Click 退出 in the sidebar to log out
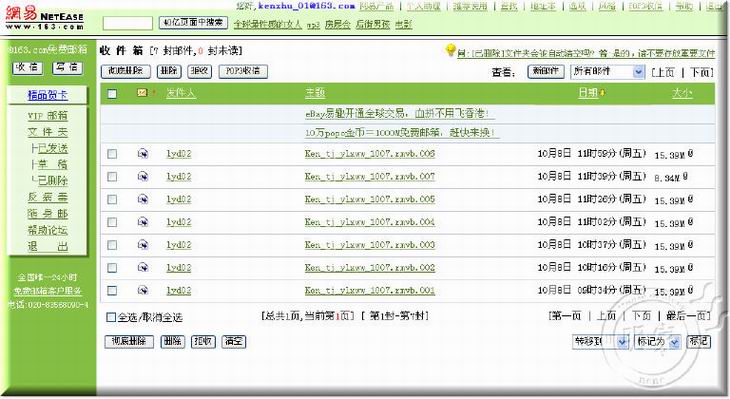 coord(47,247)
